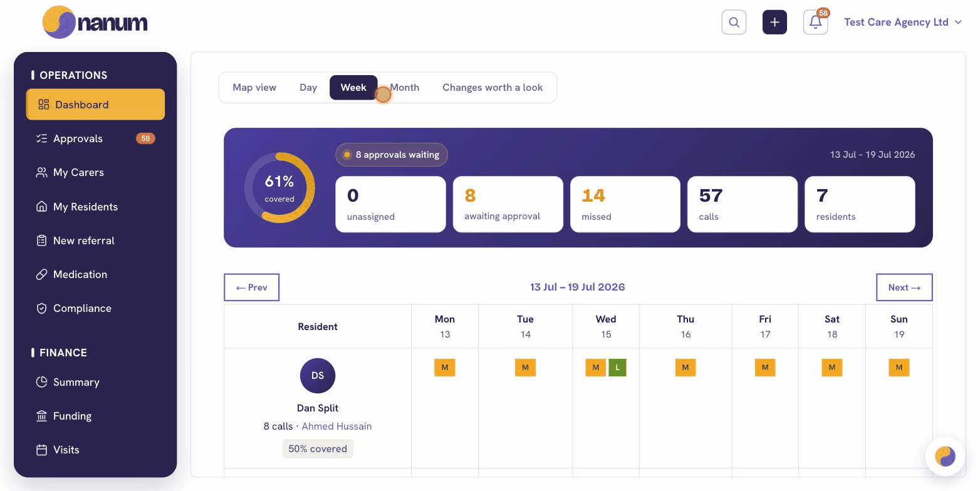Viewport: 980px width, 491px height.
Task: Click Sunday 19 M call badge
Action: coord(899,367)
